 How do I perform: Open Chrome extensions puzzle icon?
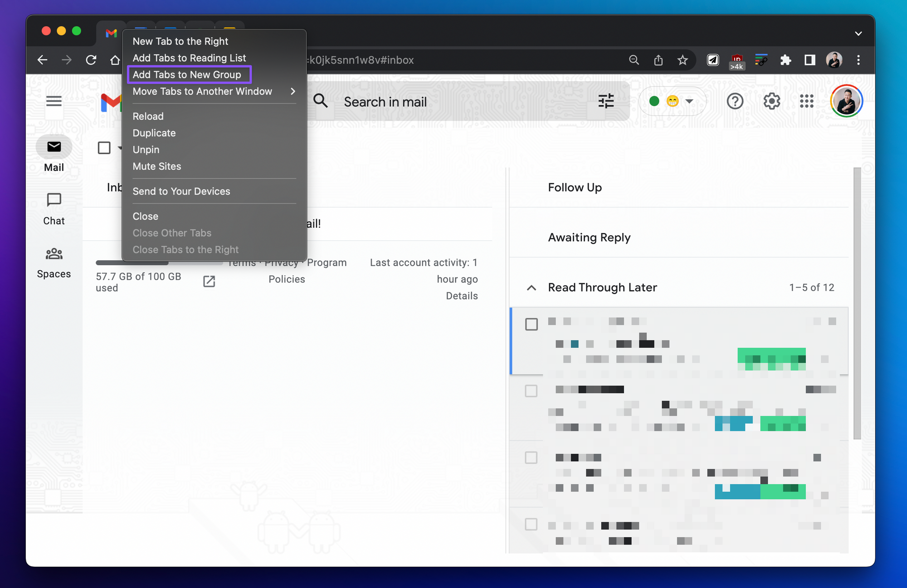[785, 60]
